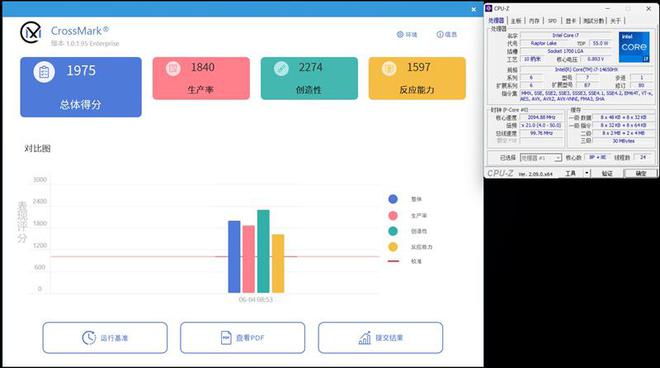Click the teal creativity bar in chart
The image size is (660, 368).
pyautogui.click(x=263, y=251)
